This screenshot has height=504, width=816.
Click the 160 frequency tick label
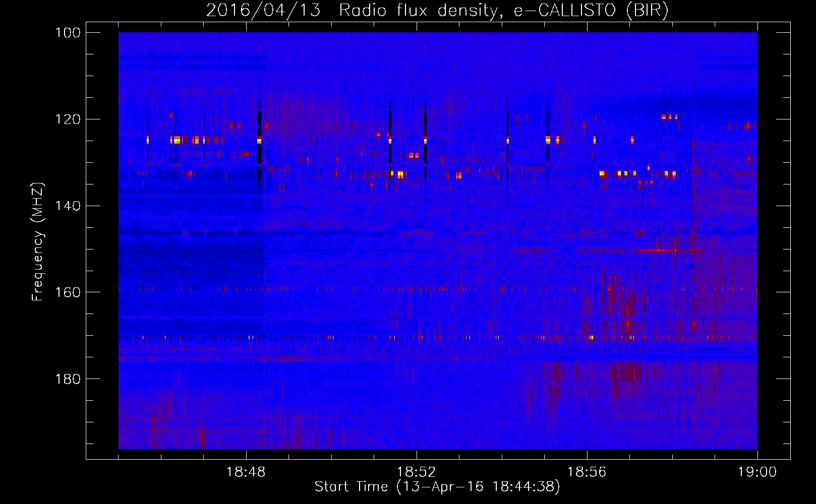[x=69, y=292]
